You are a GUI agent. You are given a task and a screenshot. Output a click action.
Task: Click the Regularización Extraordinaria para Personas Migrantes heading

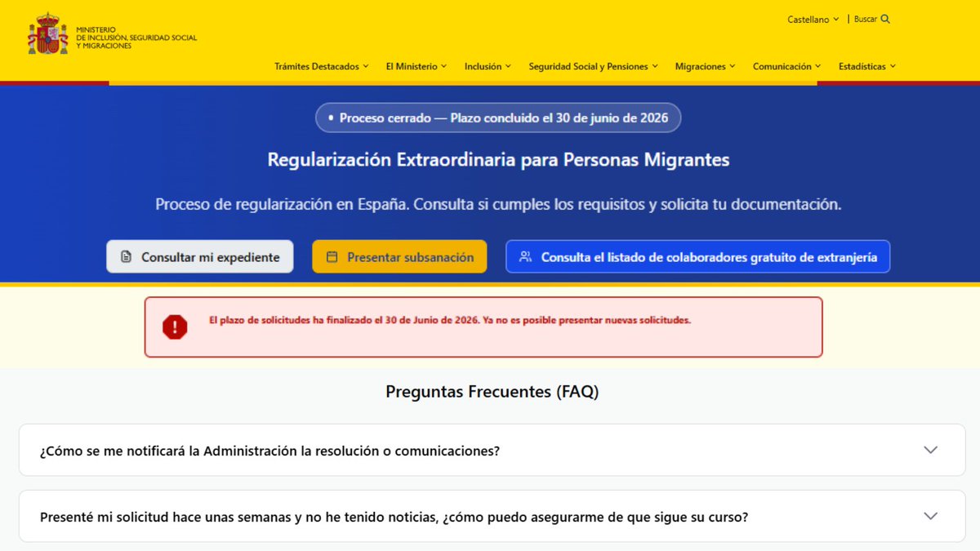coord(498,160)
